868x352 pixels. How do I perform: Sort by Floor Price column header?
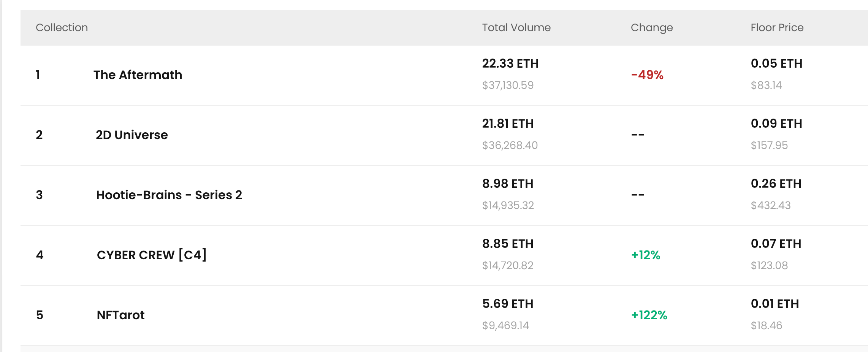[777, 27]
